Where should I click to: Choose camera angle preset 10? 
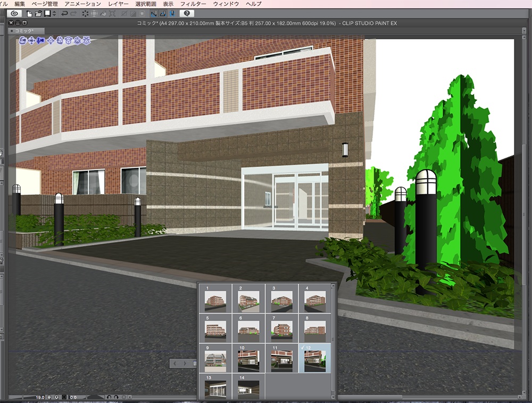[x=248, y=358]
